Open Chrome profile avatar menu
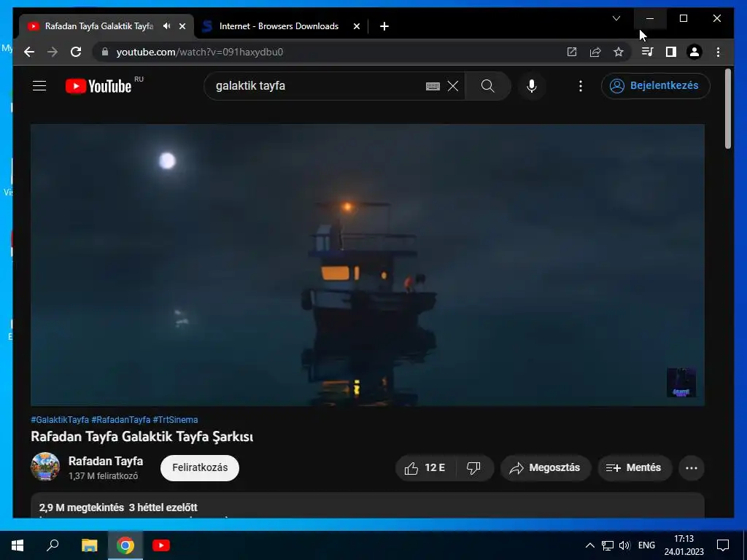This screenshot has width=747, height=560. [694, 52]
